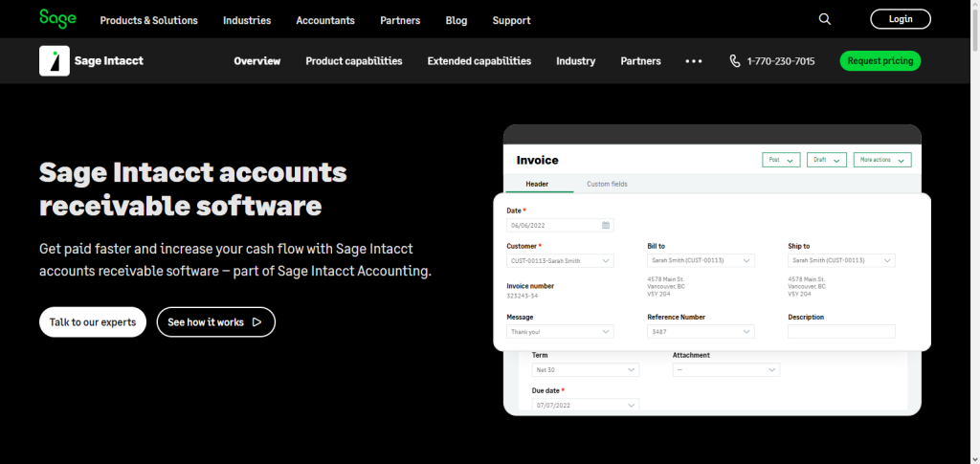The height and width of the screenshot is (464, 980).
Task: Open the Industries menu
Action: pos(247,20)
